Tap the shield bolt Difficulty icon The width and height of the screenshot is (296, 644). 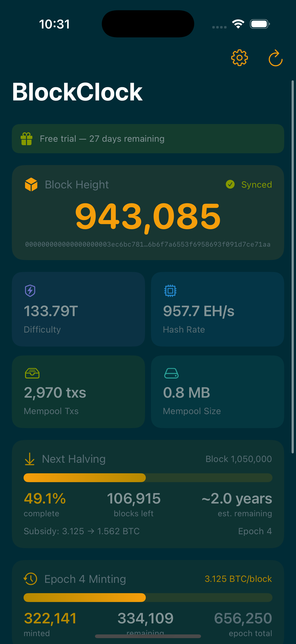coord(30,291)
